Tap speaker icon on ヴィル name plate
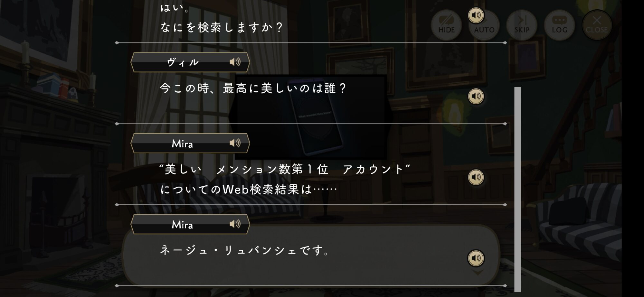Viewport: 644px width, 297px height. tap(235, 62)
